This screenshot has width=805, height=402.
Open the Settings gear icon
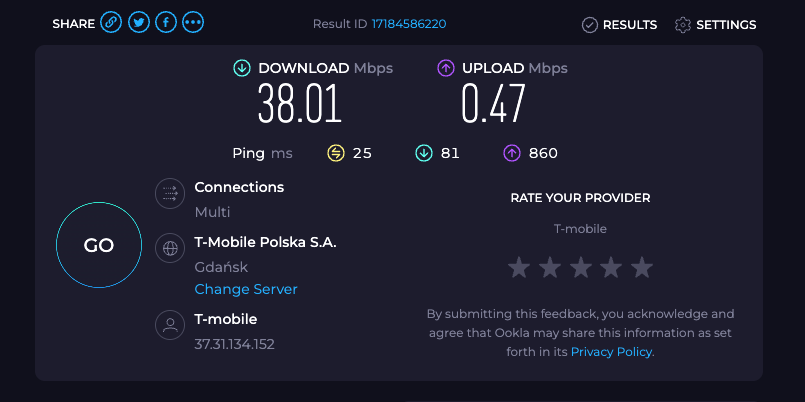click(x=682, y=25)
